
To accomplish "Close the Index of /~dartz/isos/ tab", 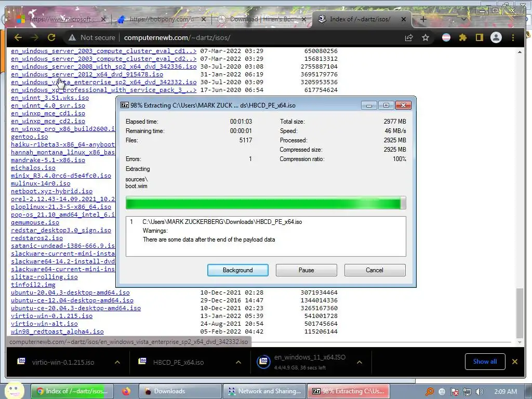I will (x=403, y=19).
